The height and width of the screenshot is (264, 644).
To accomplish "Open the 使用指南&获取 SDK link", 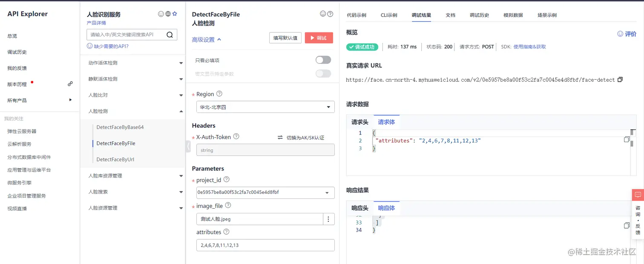I will pos(529,47).
